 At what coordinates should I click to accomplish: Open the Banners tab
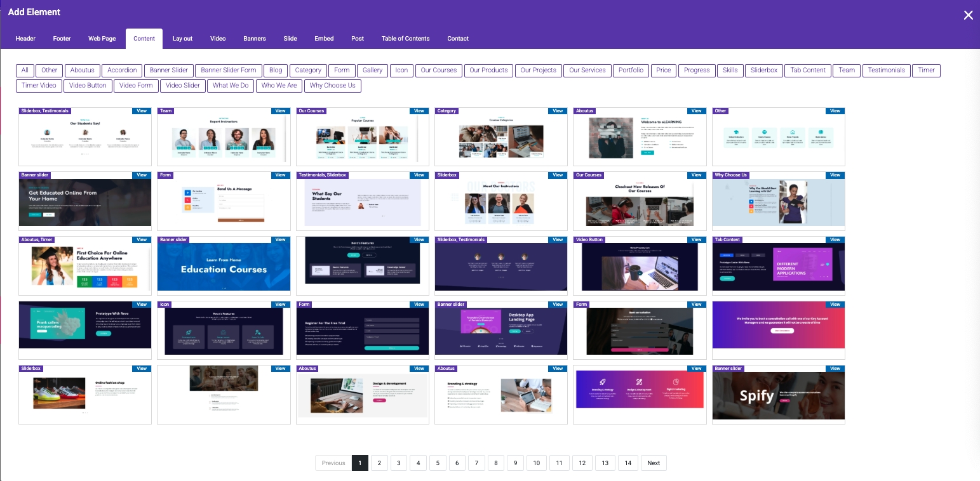254,39
